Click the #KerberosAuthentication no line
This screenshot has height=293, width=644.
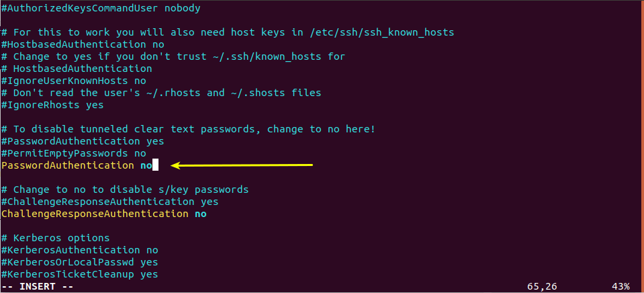80,250
